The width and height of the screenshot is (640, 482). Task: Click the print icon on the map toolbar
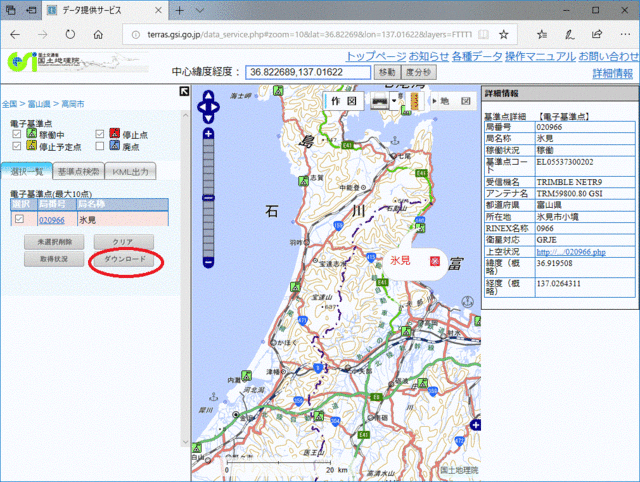coord(379,101)
